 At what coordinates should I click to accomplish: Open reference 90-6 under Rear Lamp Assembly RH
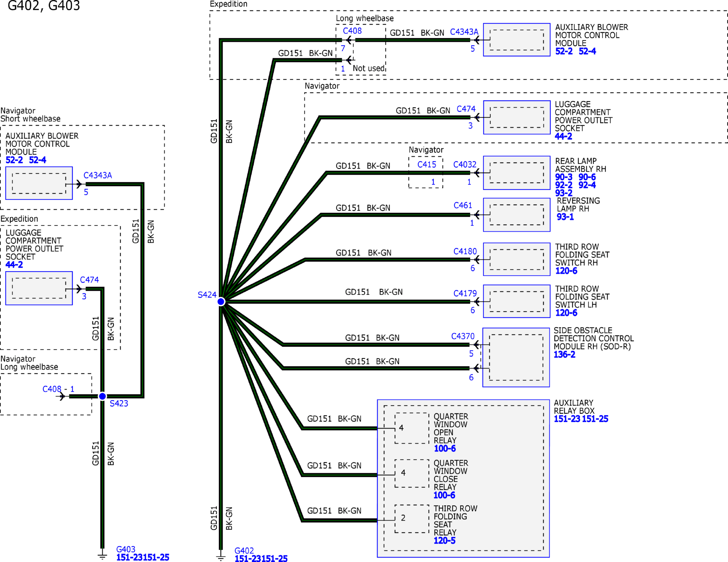(587, 177)
